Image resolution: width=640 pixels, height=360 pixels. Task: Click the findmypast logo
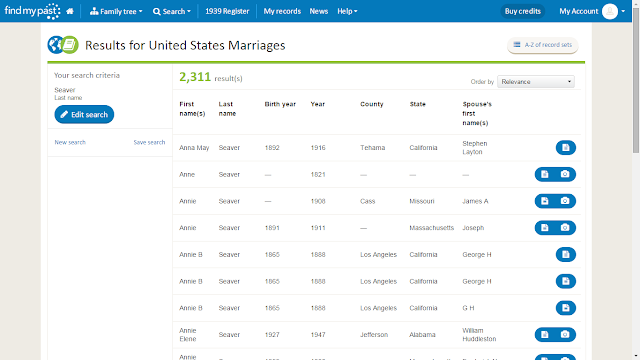coord(32,11)
